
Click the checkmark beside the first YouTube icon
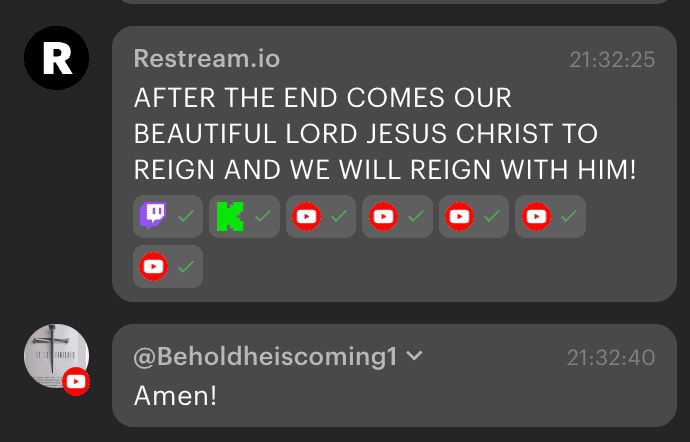[x=339, y=216]
